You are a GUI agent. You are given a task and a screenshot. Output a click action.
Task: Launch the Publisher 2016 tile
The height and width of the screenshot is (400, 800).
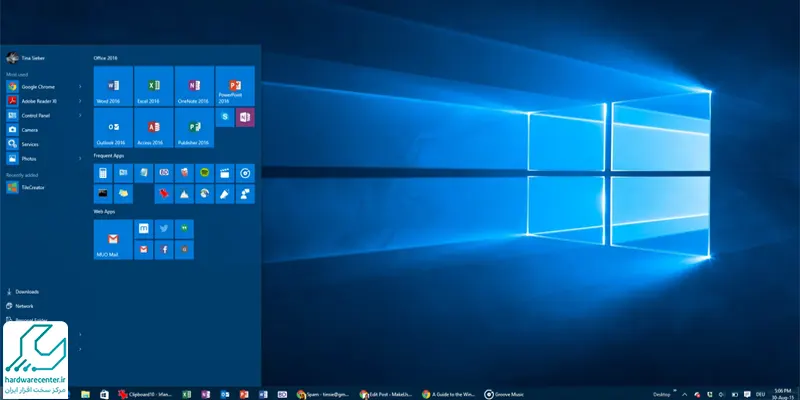[194, 128]
